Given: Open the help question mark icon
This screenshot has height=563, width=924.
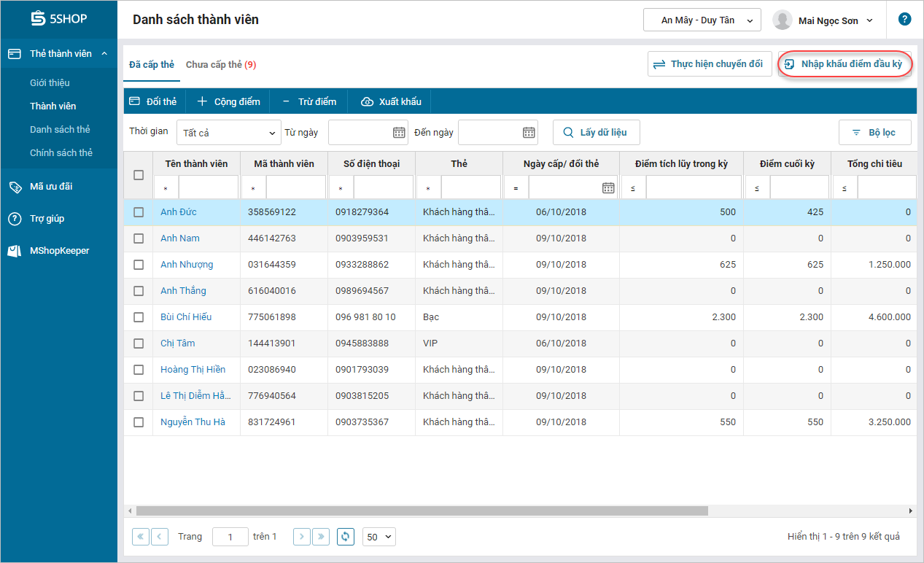Looking at the screenshot, I should [905, 20].
